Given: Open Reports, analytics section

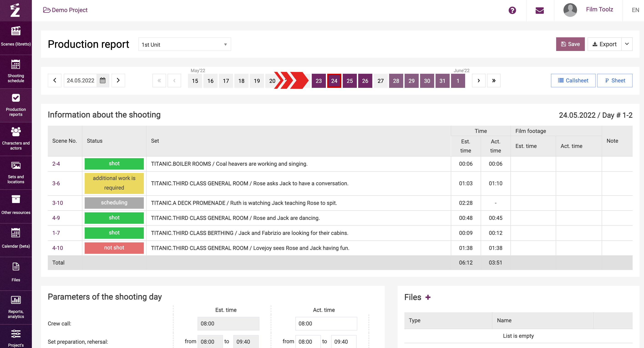Looking at the screenshot, I should [16, 307].
